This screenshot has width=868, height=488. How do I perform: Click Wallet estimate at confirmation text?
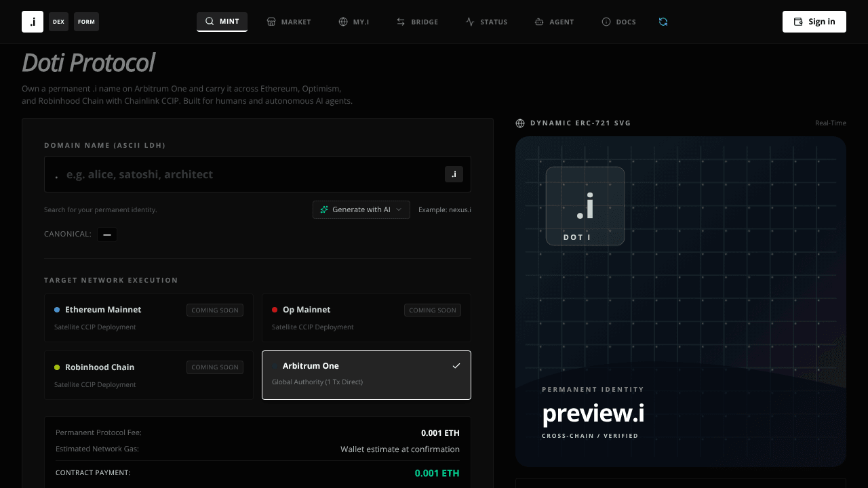[400, 449]
